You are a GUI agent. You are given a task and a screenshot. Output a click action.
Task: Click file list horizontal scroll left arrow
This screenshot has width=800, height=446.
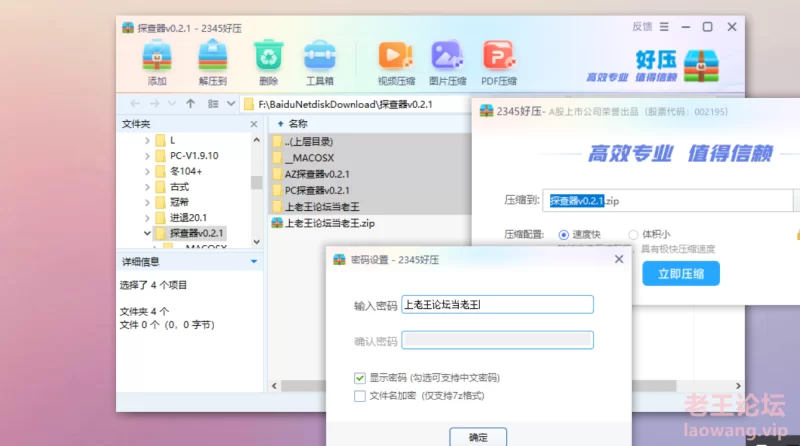click(274, 386)
